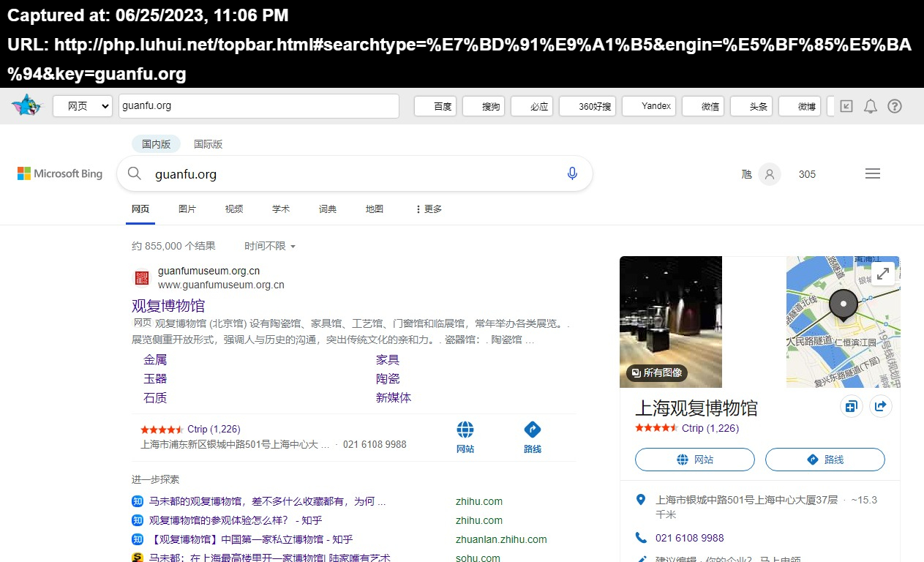Open 观复博物馆的参观体验怎么样 link
Image resolution: width=924 pixels, height=562 pixels.
236,520
